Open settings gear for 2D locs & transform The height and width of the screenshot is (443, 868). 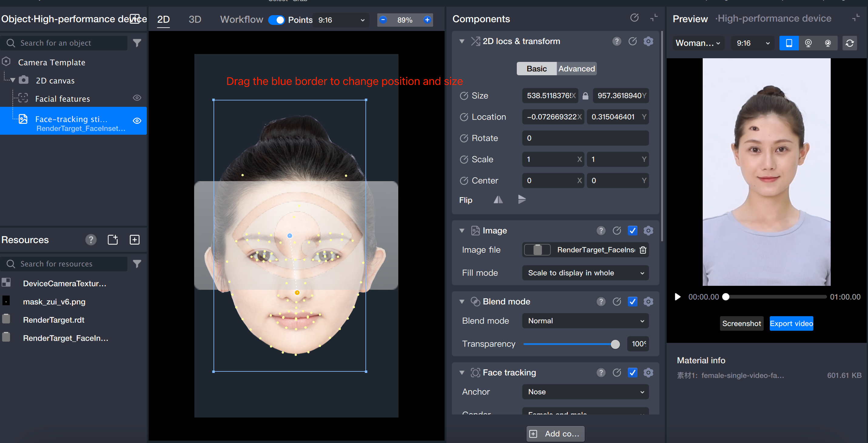648,41
